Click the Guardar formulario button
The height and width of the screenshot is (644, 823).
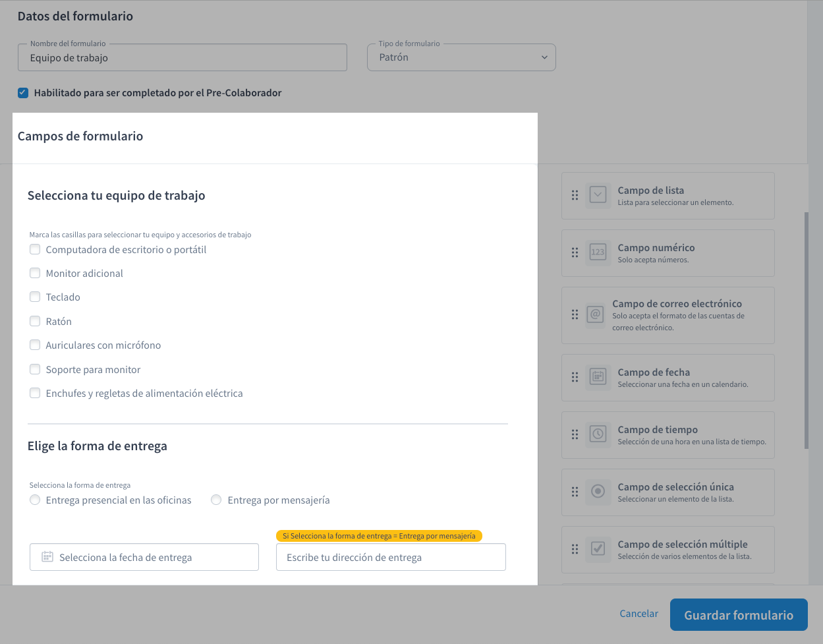point(738,615)
